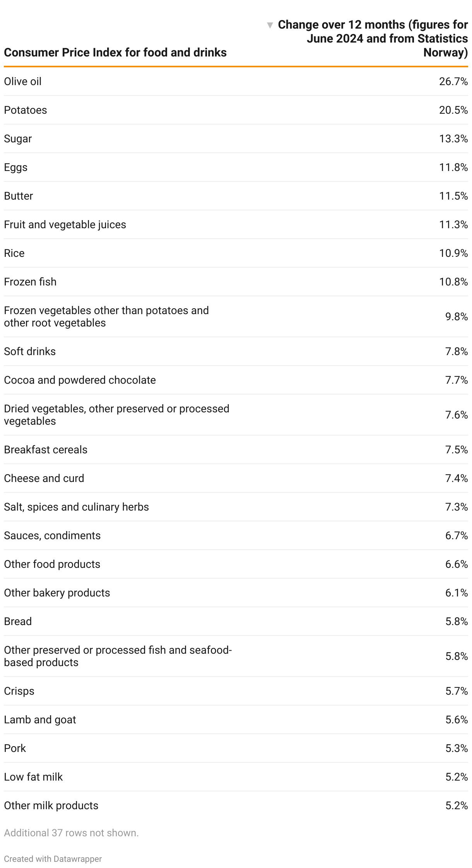
Task: Click the 26.7% value for Olive oil
Action: [453, 82]
